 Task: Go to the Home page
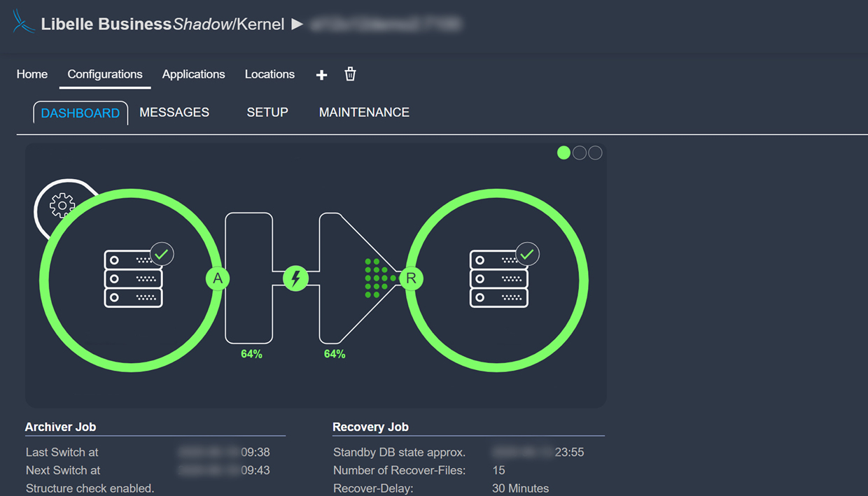pos(31,74)
